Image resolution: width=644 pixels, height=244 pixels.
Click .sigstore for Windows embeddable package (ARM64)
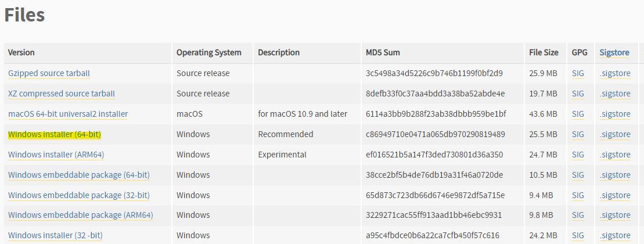click(x=615, y=216)
